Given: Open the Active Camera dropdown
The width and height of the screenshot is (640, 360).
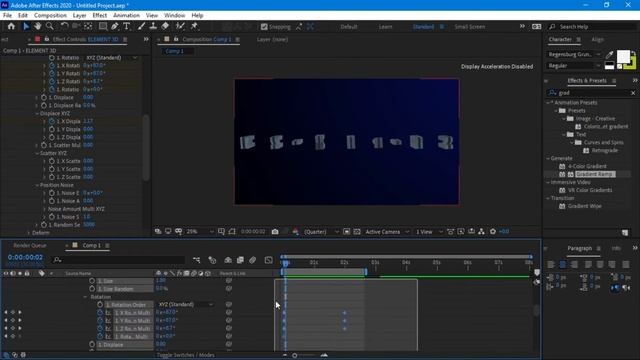Looking at the screenshot, I should click(387, 232).
